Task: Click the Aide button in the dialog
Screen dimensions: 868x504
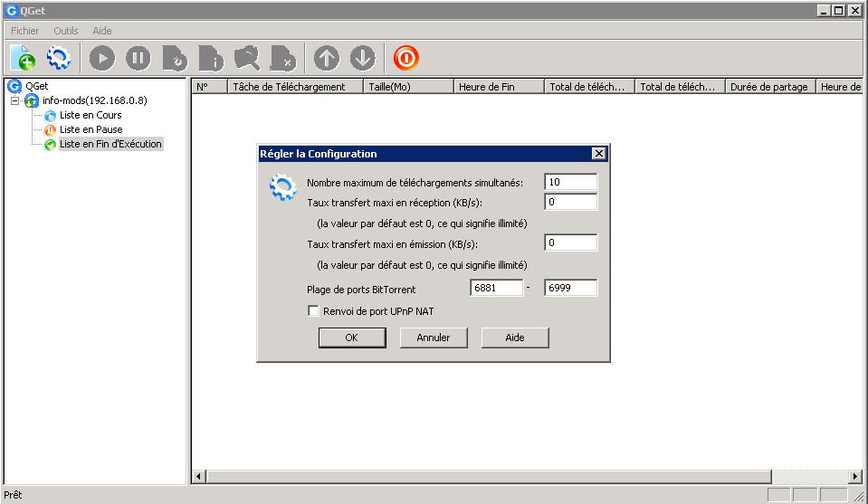Action: [515, 338]
